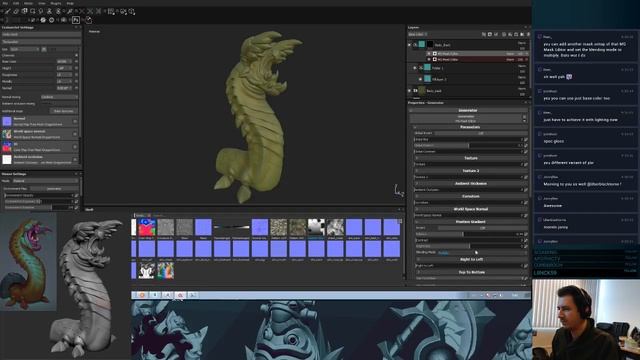640x360 pixels.
Task: Select the Fill layer 3 row
Action: [x=469, y=79]
